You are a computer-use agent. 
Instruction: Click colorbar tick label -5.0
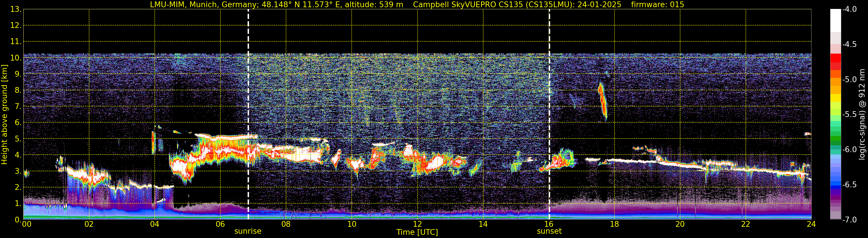850,80
